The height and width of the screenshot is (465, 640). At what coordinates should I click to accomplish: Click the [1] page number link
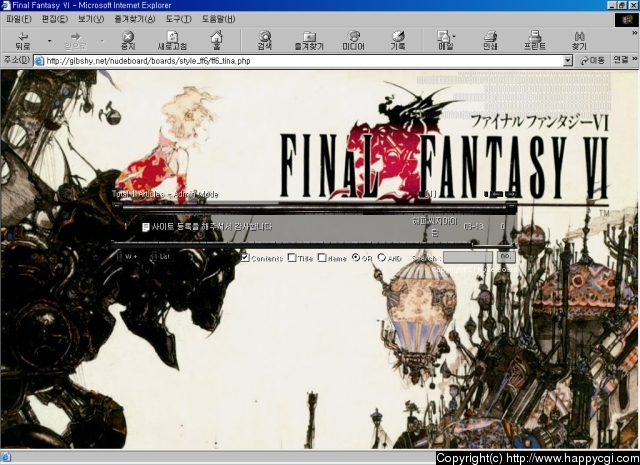click(430, 195)
